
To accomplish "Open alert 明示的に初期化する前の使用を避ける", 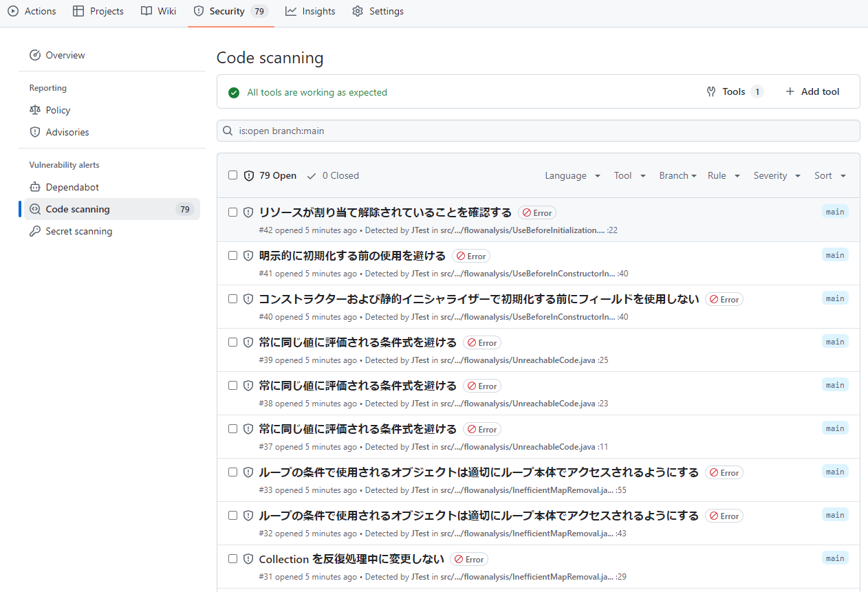I will (352, 256).
